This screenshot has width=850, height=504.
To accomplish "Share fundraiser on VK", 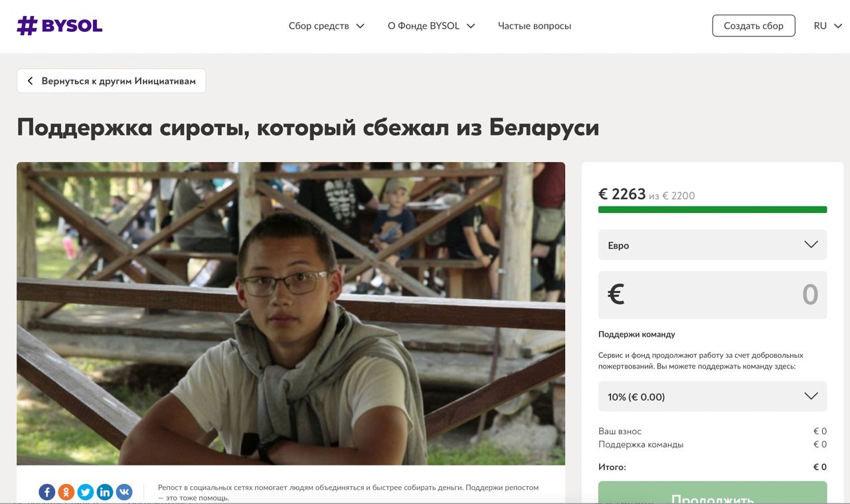I will (x=124, y=492).
